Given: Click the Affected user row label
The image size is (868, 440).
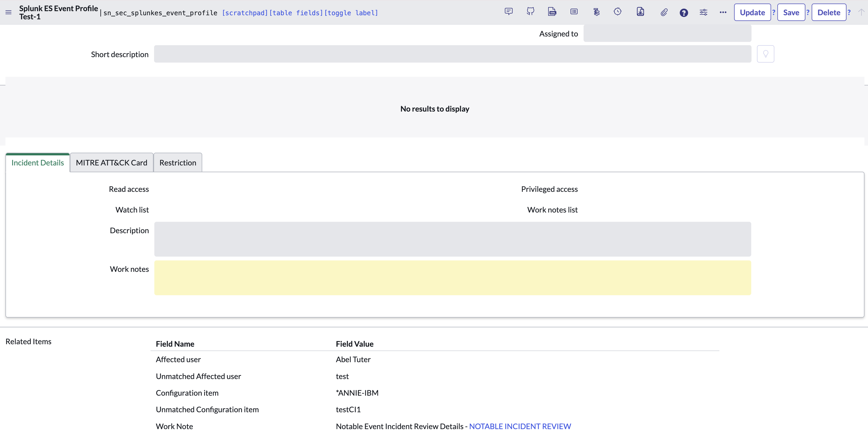Looking at the screenshot, I should 178,359.
